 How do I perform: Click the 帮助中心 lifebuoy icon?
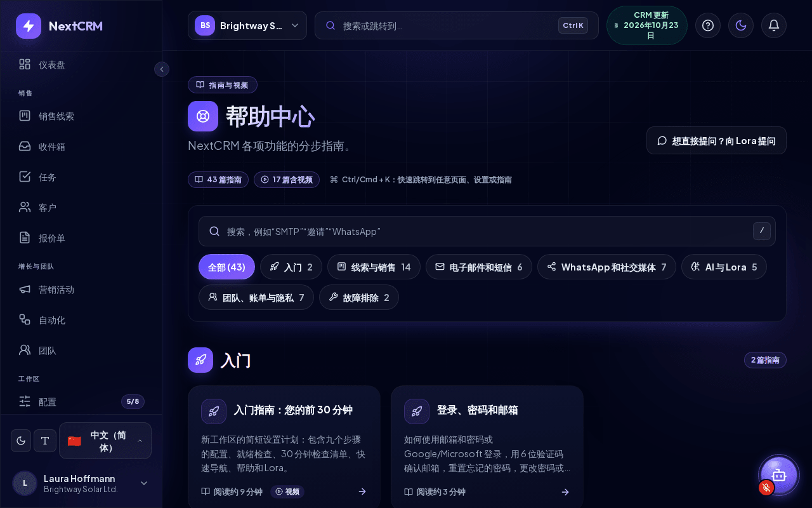point(203,116)
